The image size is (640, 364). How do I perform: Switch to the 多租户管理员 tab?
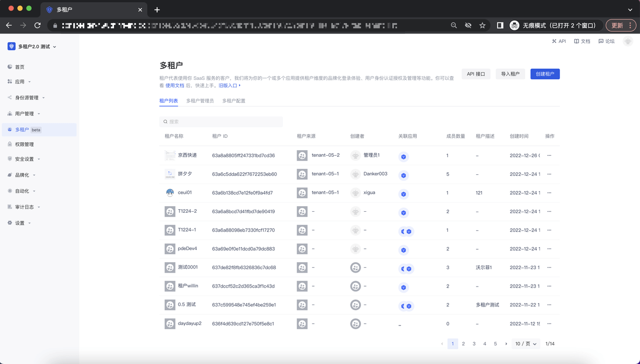pos(200,101)
